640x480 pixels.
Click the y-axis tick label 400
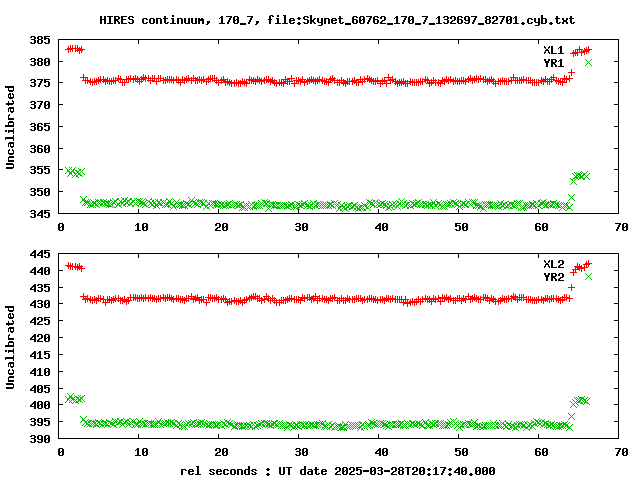pyautogui.click(x=40, y=405)
